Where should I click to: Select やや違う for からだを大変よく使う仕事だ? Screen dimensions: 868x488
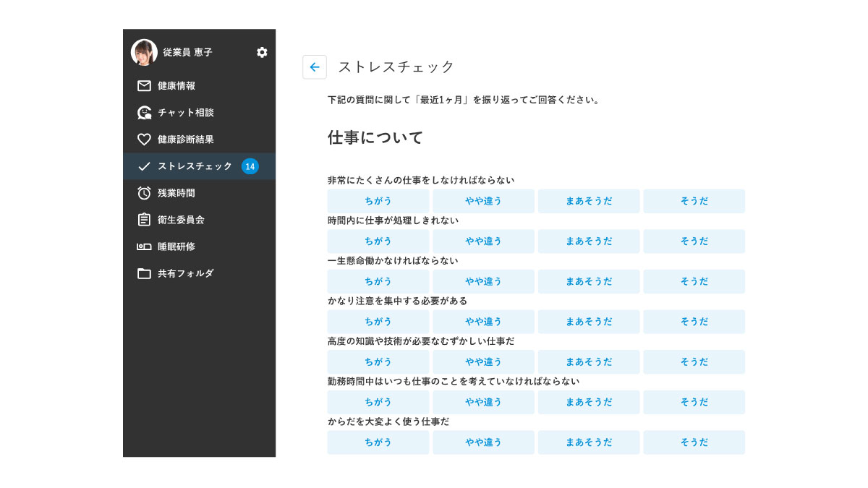(x=483, y=442)
